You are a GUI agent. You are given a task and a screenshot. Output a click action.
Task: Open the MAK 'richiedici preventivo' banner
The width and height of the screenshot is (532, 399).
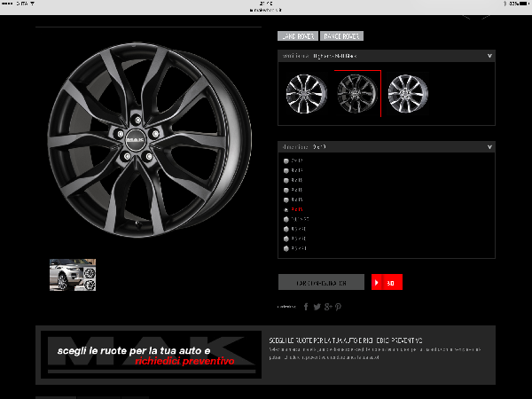(151, 355)
